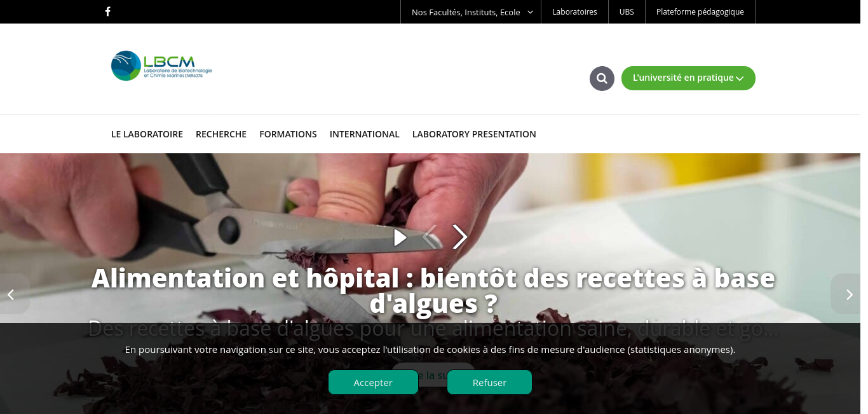Open the UBS link
The width and height of the screenshot is (868, 414).
tap(627, 11)
